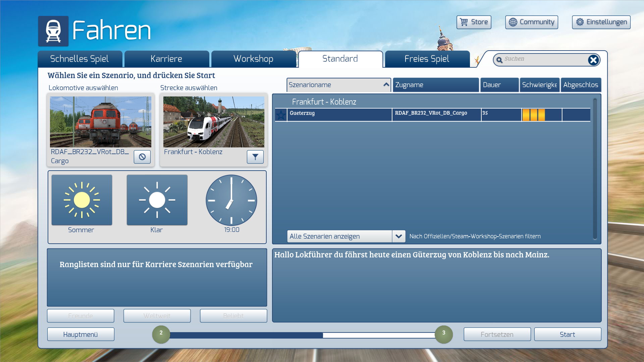
Task: Click the level 3 badge circle
Action: tap(443, 334)
